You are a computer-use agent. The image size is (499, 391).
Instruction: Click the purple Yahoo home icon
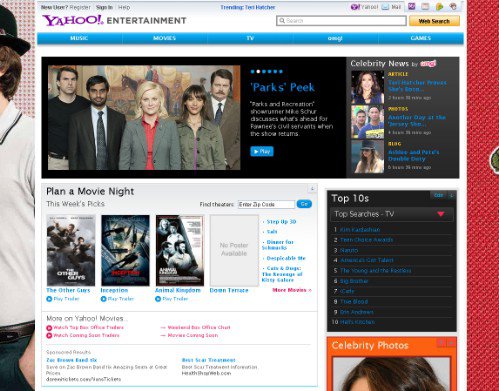[355, 7]
